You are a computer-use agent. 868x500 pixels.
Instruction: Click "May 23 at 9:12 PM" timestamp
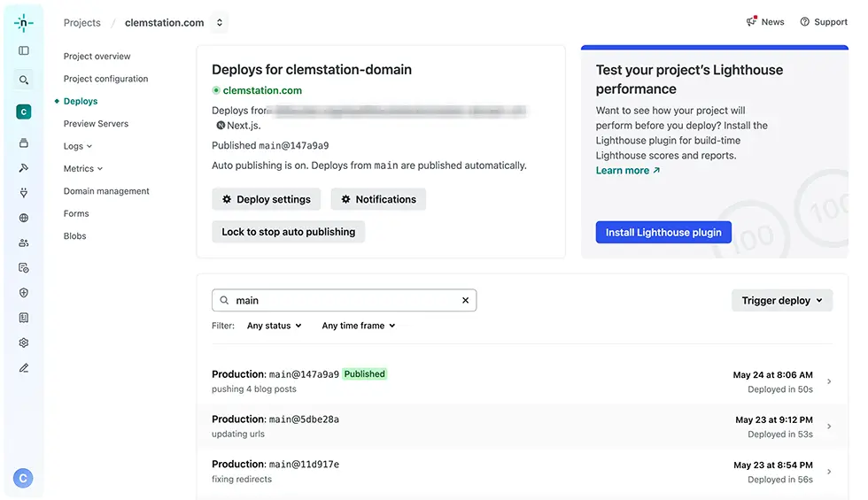tap(774, 419)
